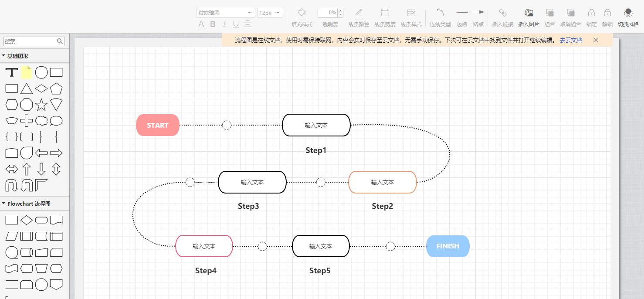Select the blue FINISH node

(x=448, y=246)
